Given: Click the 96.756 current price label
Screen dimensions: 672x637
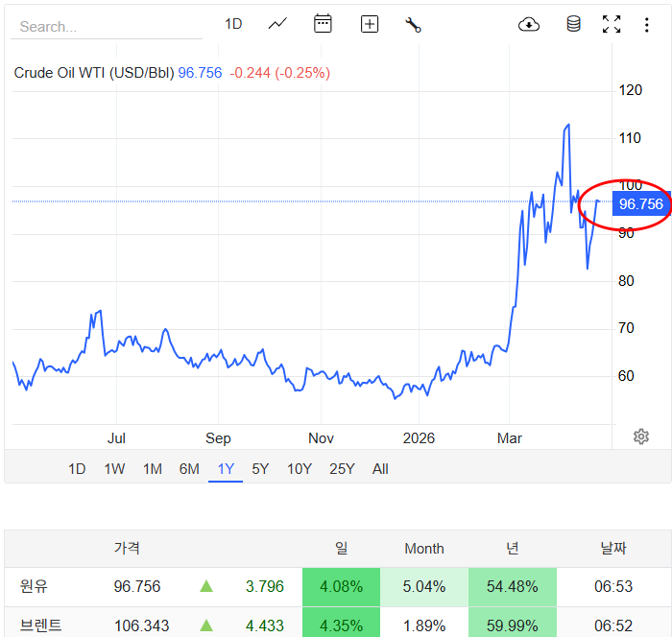Looking at the screenshot, I should tap(640, 203).
